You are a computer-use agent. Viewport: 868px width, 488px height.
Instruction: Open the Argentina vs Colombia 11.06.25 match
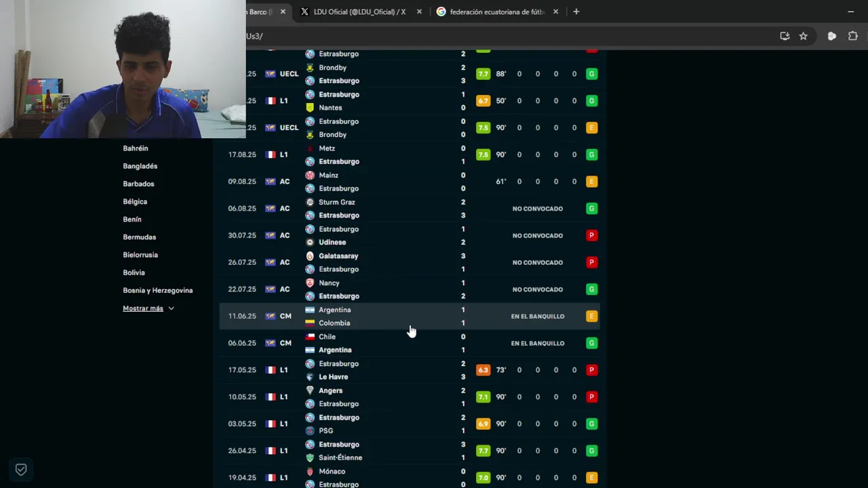(409, 317)
